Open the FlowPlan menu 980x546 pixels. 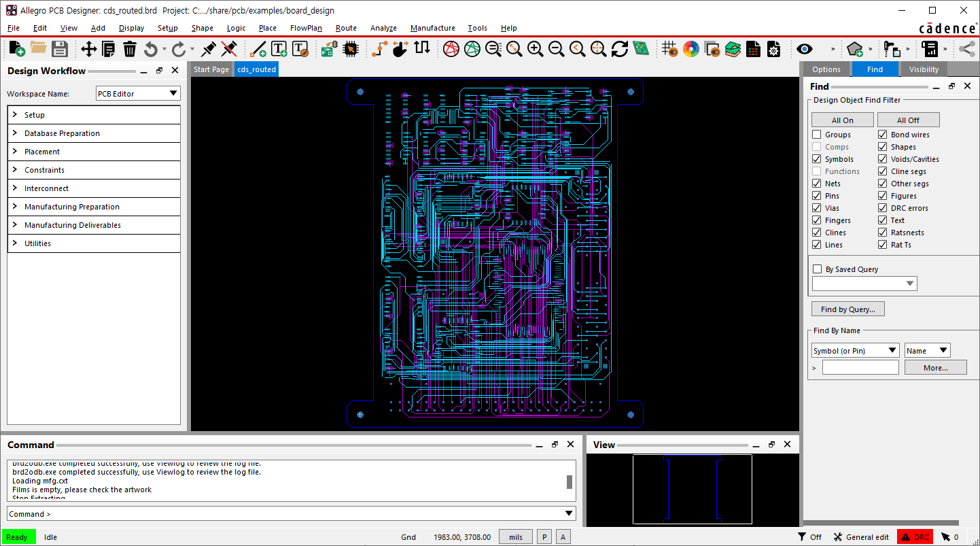pos(306,28)
